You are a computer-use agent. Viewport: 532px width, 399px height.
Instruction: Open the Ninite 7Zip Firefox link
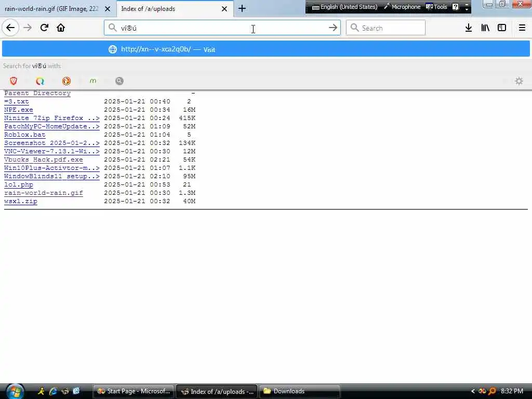[x=52, y=118]
